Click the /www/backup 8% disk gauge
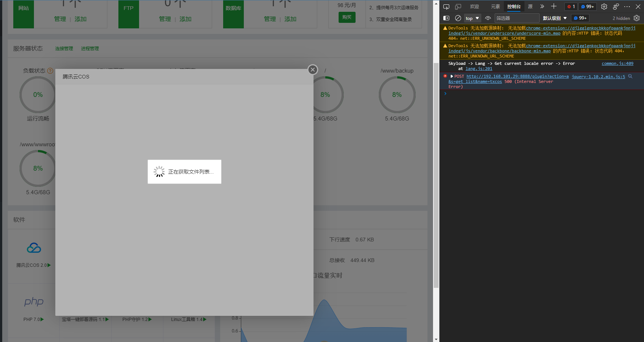This screenshot has width=644, height=342. tap(397, 95)
